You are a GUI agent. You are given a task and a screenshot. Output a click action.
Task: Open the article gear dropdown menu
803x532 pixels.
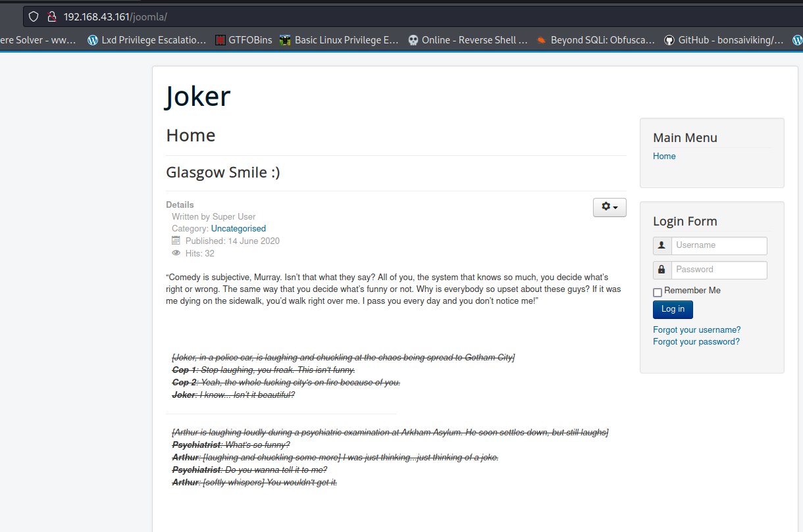[609, 207]
